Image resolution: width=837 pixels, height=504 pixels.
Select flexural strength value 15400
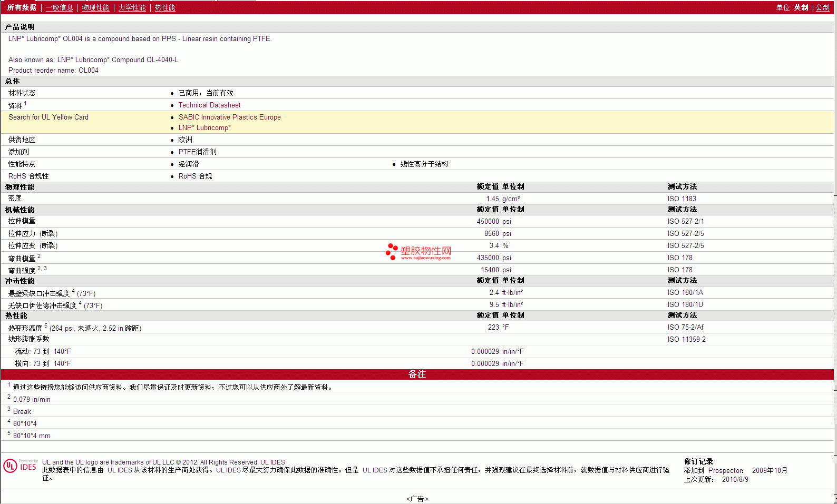(x=490, y=270)
